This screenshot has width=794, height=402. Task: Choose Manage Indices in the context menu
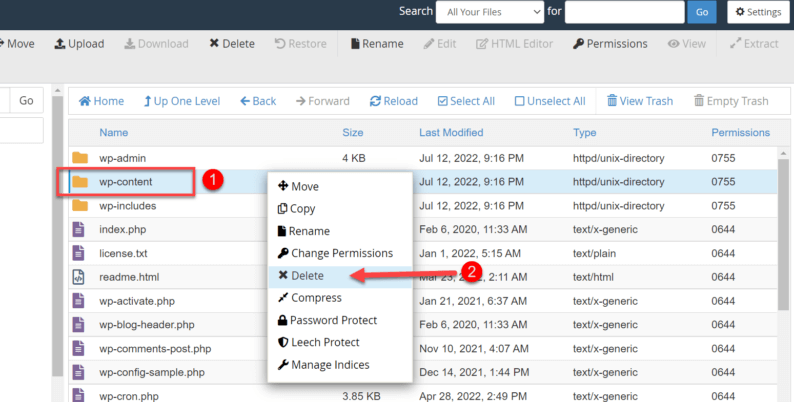pos(340,365)
